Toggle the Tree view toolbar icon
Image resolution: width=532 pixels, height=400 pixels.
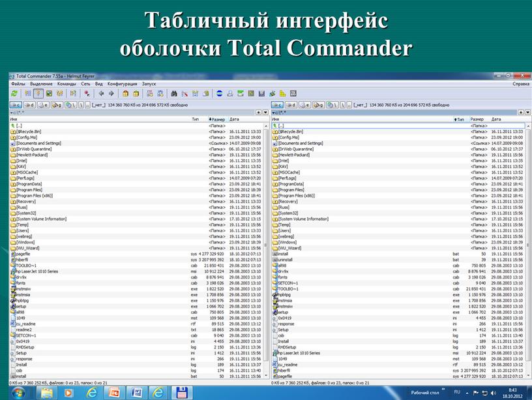[x=60, y=93]
